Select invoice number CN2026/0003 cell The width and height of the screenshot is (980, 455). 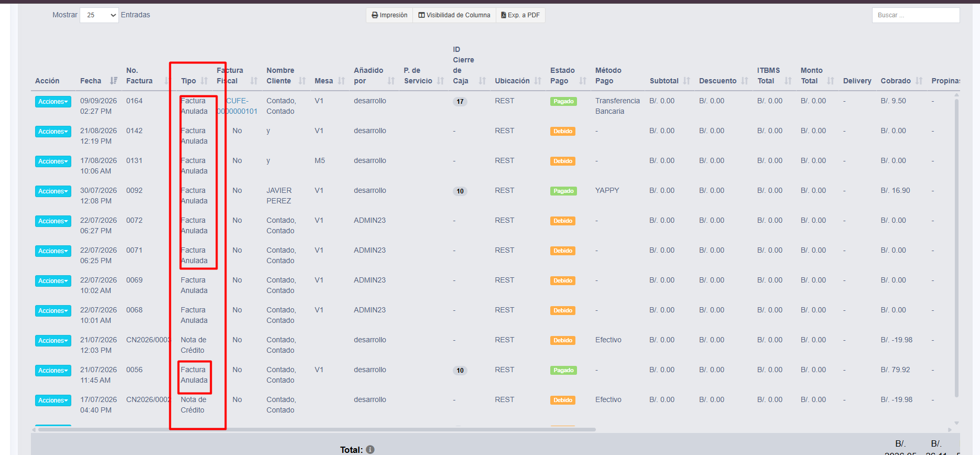point(148,340)
